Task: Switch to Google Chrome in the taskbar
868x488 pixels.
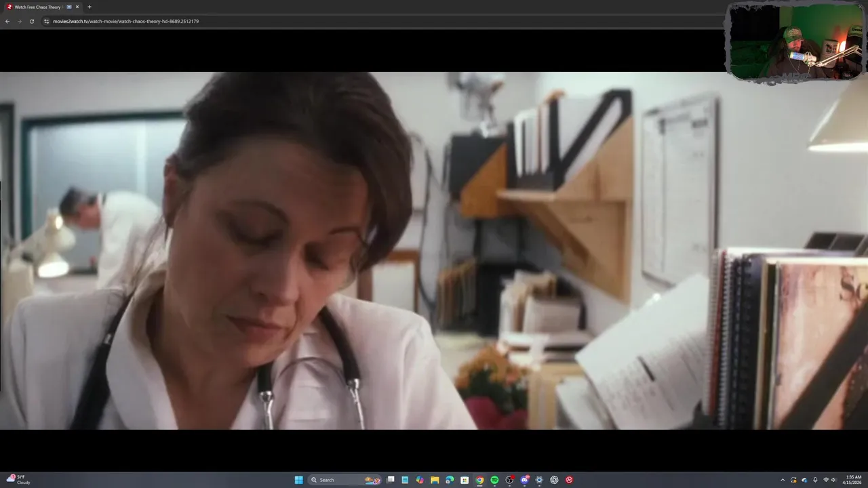Action: click(479, 480)
